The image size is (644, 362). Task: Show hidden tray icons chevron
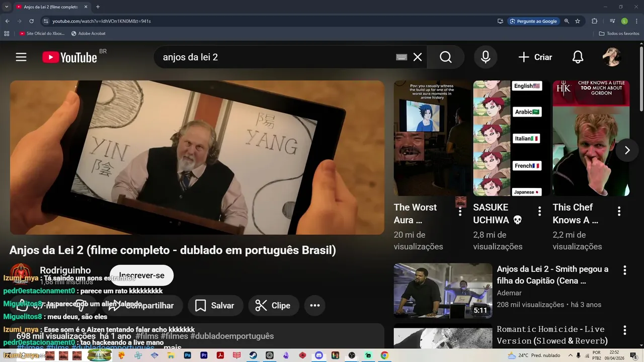pos(570,355)
